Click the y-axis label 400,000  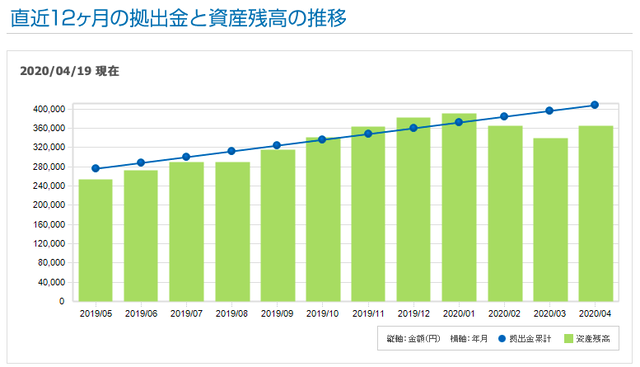pyautogui.click(x=49, y=109)
